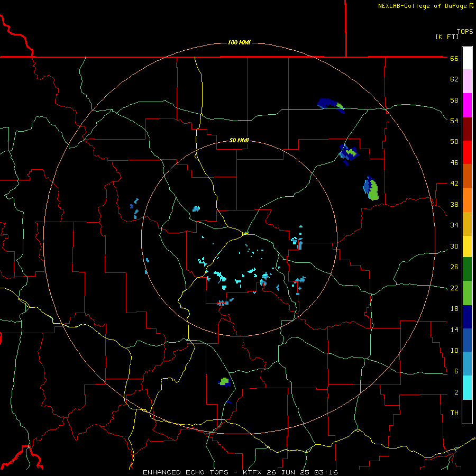Click the dark red legend swatch
476x476 pixels.
click(x=467, y=129)
